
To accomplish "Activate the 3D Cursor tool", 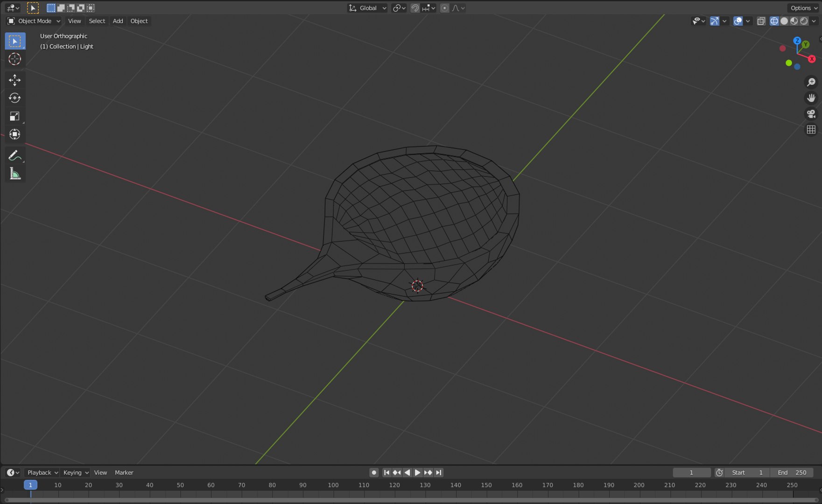I will 15,59.
